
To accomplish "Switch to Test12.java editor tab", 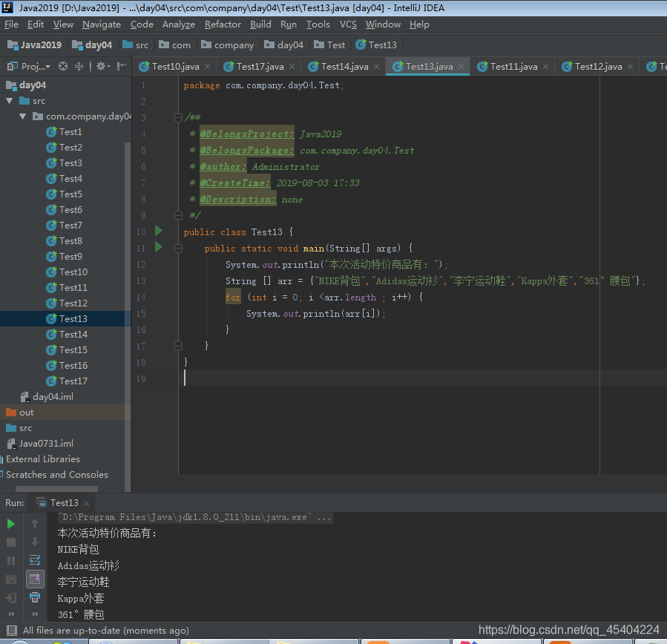I will click(598, 66).
